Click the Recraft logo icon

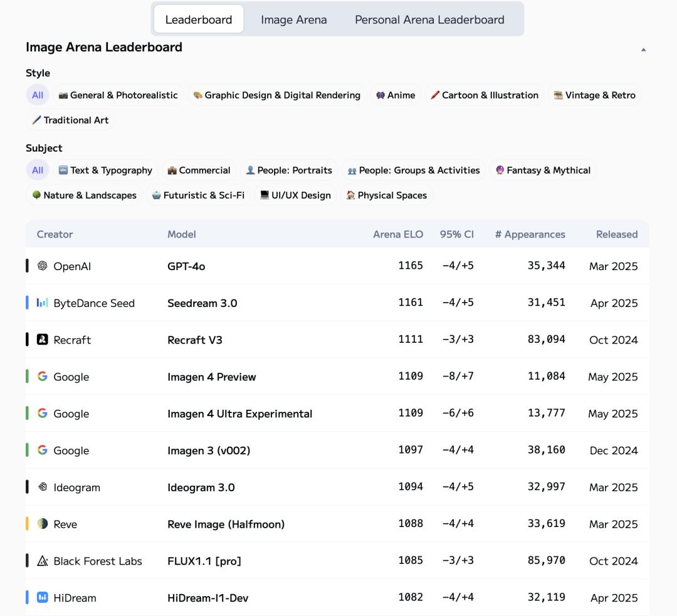42,340
